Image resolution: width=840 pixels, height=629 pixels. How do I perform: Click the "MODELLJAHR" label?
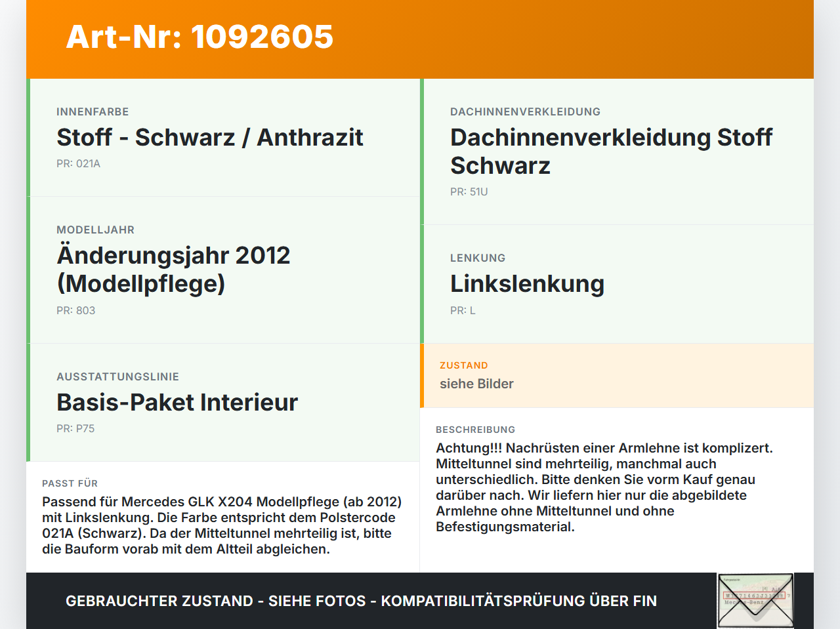pos(95,230)
